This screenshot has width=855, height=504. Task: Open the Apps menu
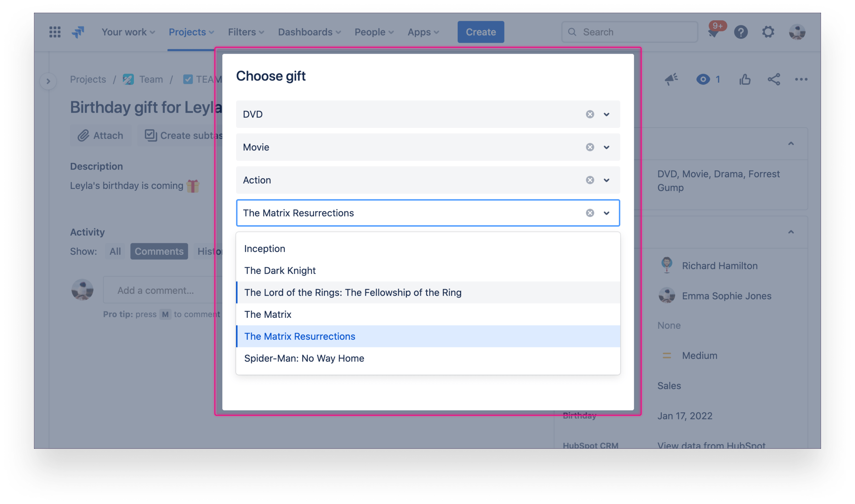423,32
